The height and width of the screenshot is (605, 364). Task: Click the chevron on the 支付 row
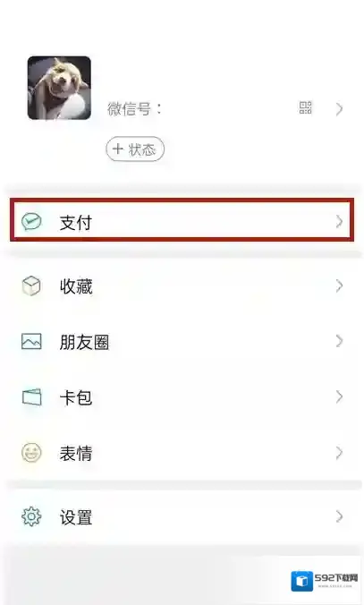coord(339,221)
